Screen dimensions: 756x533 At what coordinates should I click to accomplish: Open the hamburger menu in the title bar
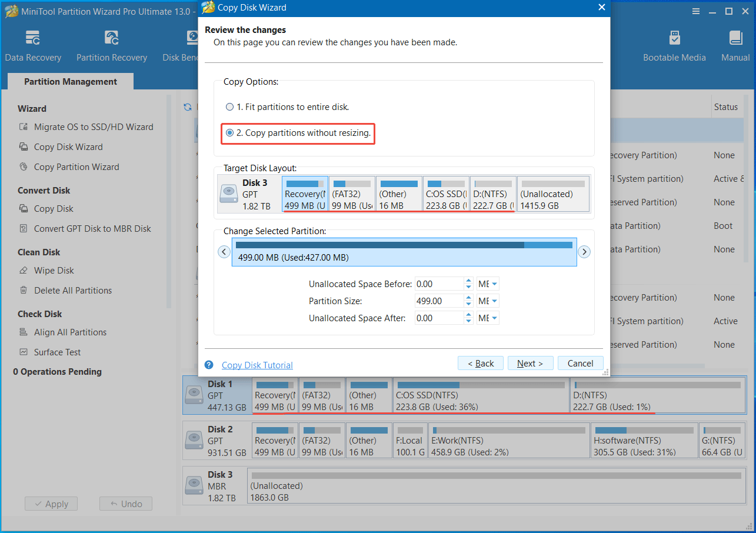(x=695, y=11)
